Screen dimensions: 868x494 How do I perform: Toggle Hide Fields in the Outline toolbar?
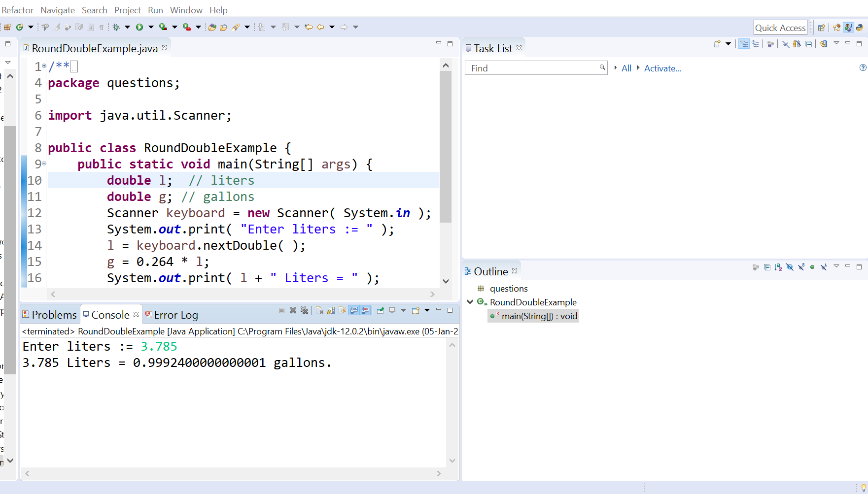tap(790, 267)
